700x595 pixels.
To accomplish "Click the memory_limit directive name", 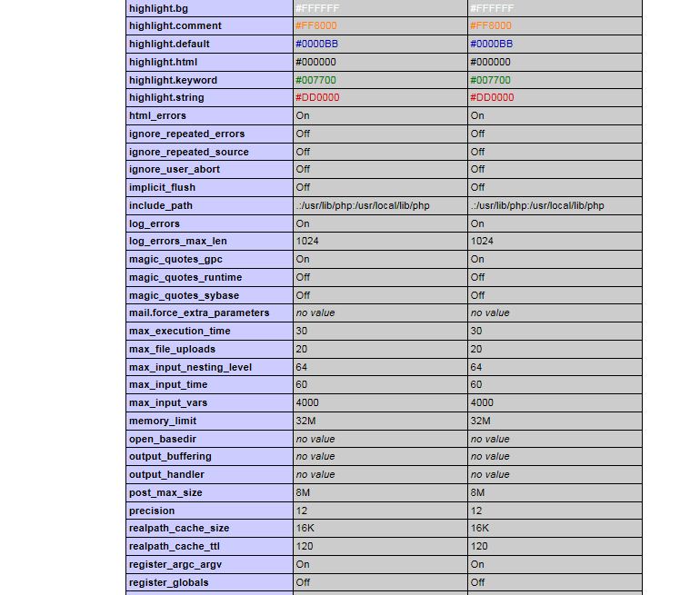I will point(163,421).
